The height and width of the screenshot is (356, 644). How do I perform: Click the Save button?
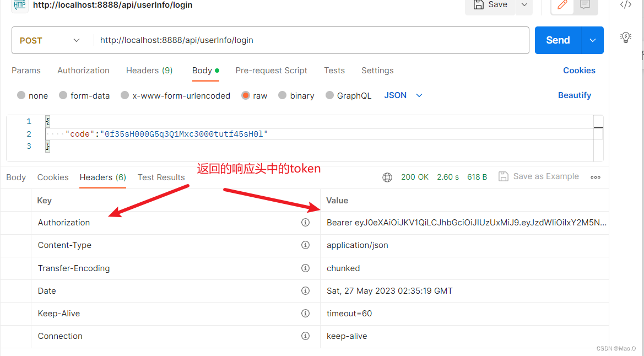(490, 5)
